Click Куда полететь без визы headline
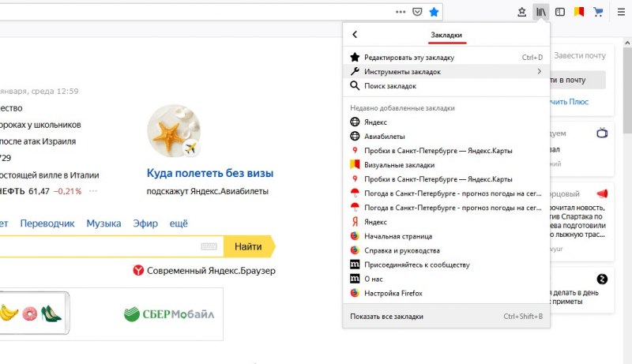The height and width of the screenshot is (364, 632). click(x=210, y=173)
